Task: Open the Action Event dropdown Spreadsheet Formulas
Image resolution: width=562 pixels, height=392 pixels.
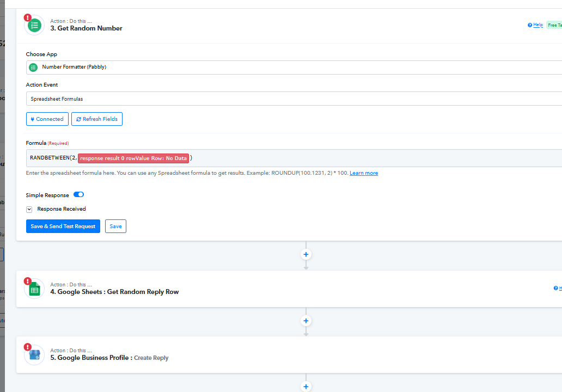Action: coord(294,99)
